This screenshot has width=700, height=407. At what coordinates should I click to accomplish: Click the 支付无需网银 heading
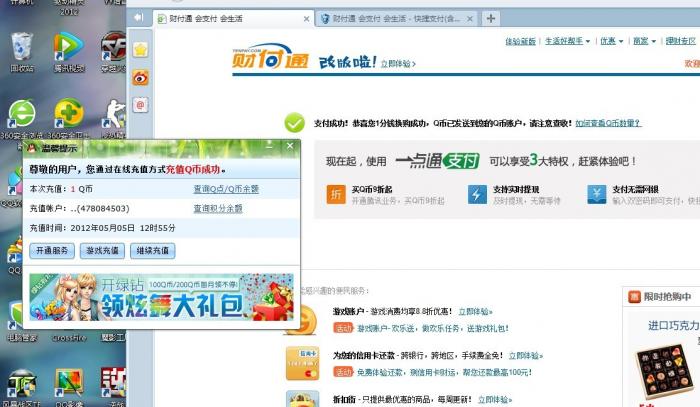635,189
